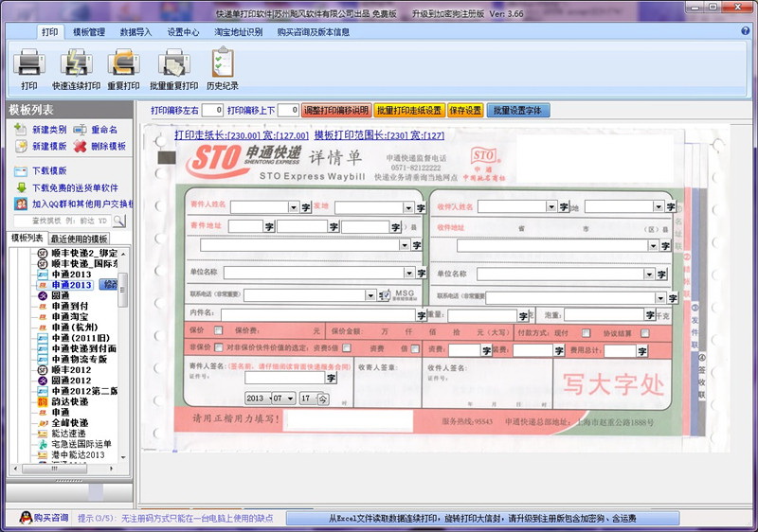Click 字 font button beside 寄件人姓名

tap(306, 207)
